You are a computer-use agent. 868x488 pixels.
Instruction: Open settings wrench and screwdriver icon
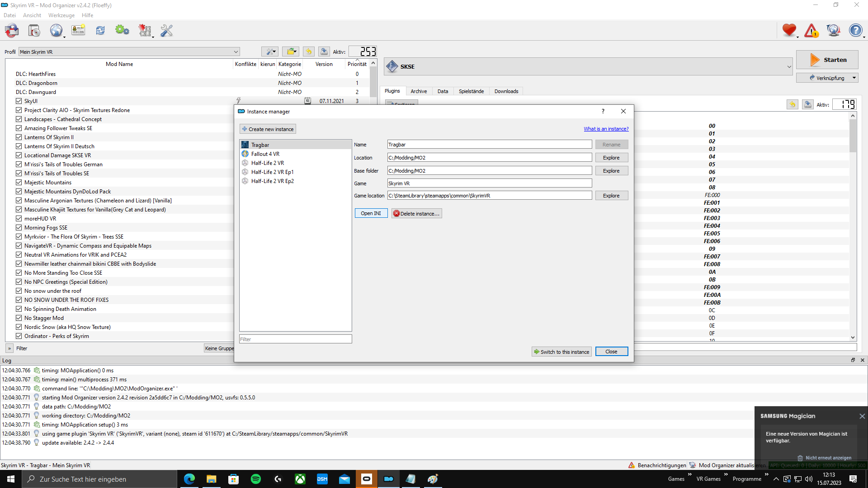(x=166, y=31)
